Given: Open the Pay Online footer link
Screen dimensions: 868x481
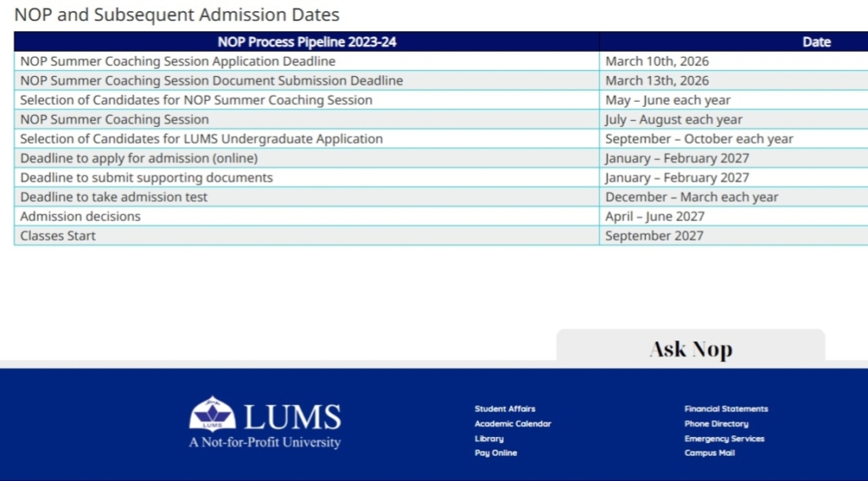Looking at the screenshot, I should coord(495,453).
